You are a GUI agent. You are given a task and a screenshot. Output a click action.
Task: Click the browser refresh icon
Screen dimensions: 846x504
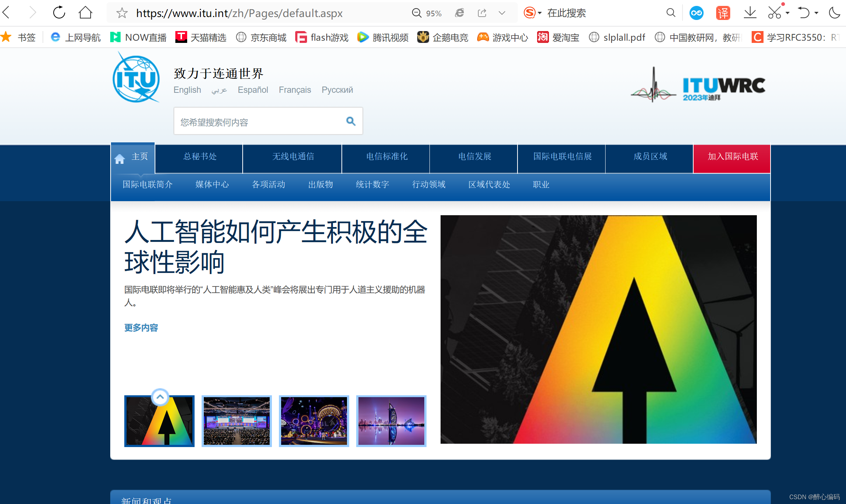click(59, 13)
